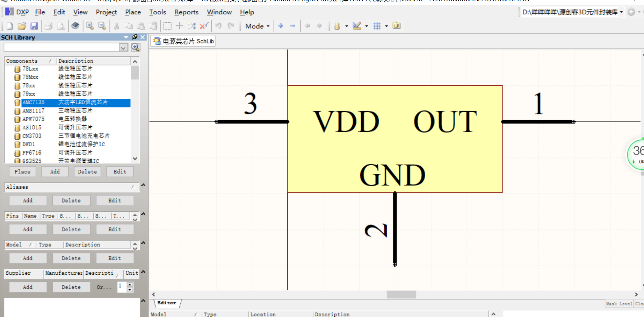This screenshot has height=317, width=644.
Task: Activate the Move Selection crosshair tool
Action: pyautogui.click(x=180, y=26)
